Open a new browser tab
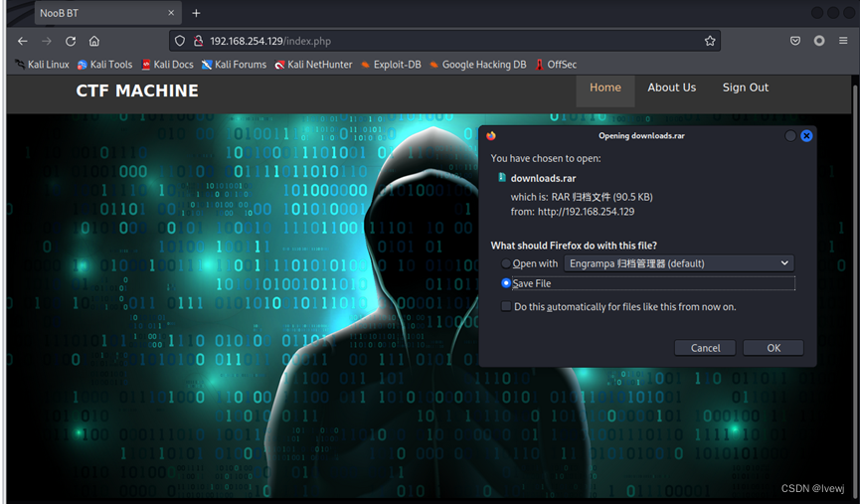This screenshot has height=504, width=860. (x=196, y=13)
